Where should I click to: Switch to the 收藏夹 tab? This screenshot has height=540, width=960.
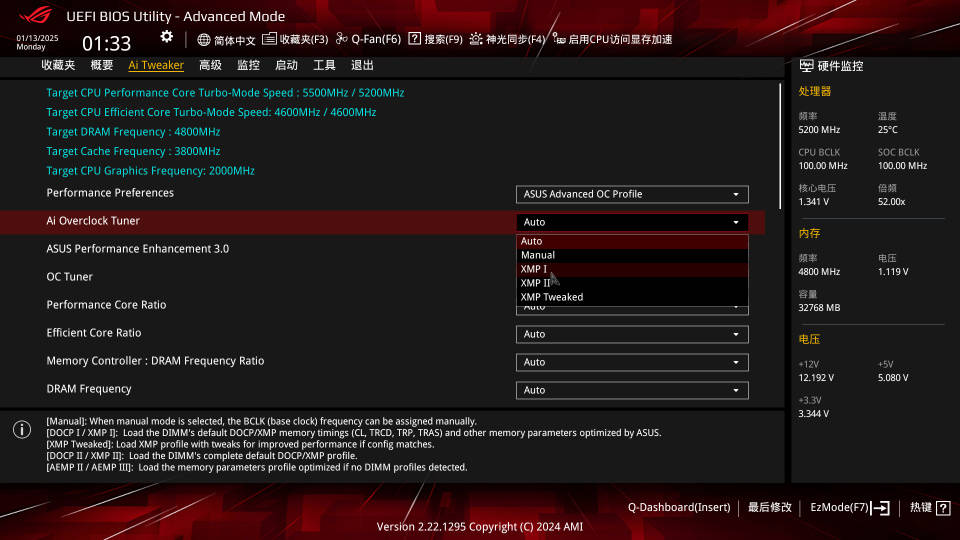click(x=58, y=65)
